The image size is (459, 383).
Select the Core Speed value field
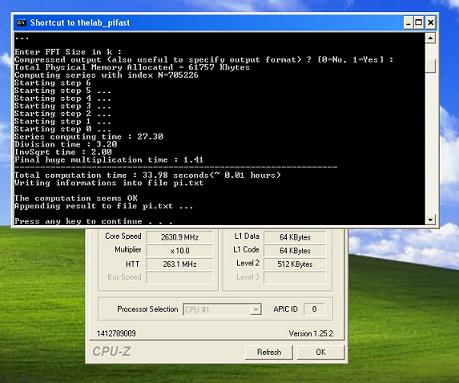coord(179,237)
